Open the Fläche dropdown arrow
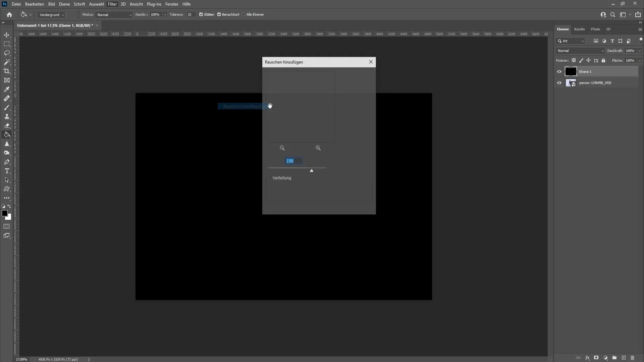The image size is (644, 362). [640, 60]
